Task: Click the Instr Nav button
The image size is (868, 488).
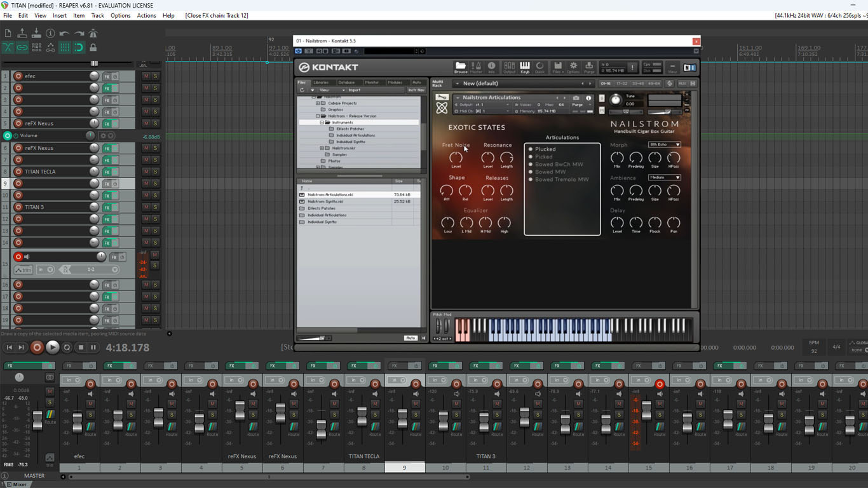Action: point(416,90)
